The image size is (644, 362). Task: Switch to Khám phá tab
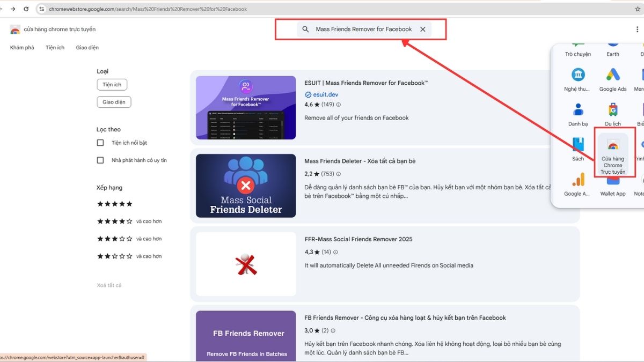coord(22,48)
